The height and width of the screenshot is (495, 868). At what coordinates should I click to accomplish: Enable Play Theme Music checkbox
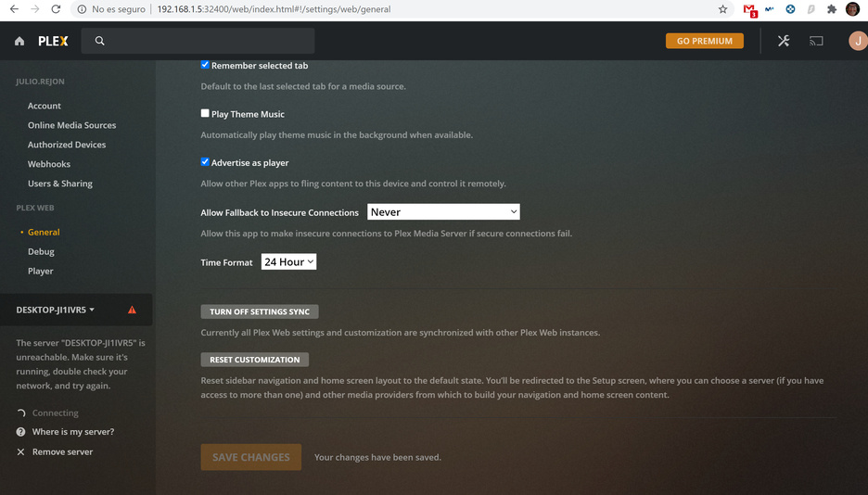[205, 113]
